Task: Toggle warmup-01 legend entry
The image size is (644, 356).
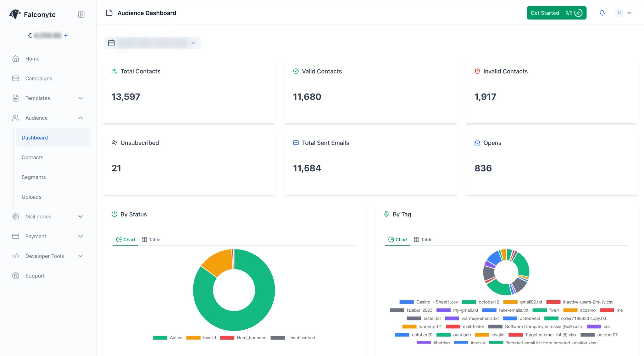Action: coord(422,326)
